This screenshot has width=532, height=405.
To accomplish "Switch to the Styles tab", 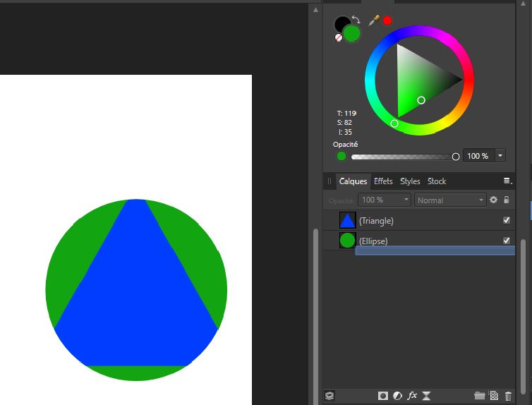I will [410, 181].
